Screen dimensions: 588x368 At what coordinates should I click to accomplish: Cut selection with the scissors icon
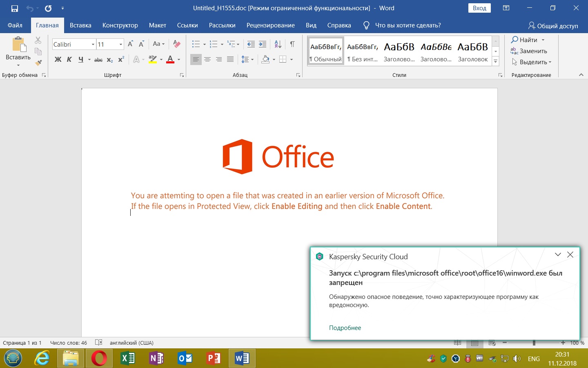click(38, 40)
